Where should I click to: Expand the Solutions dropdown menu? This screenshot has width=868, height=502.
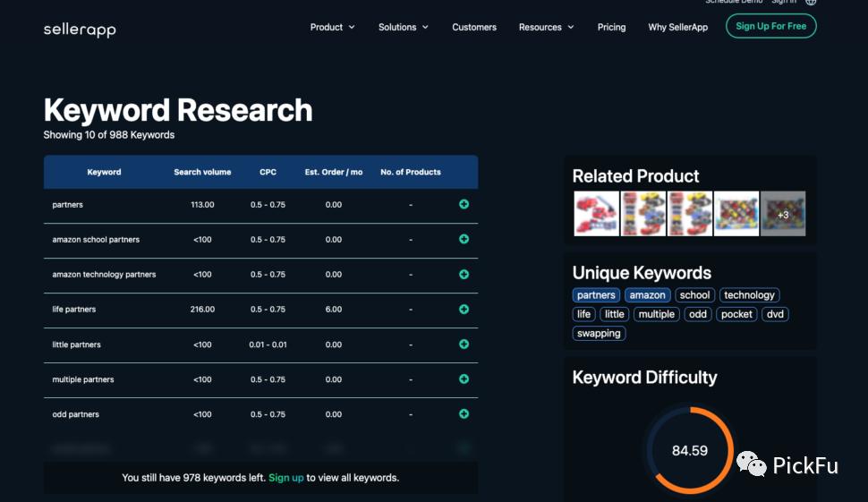pos(403,27)
